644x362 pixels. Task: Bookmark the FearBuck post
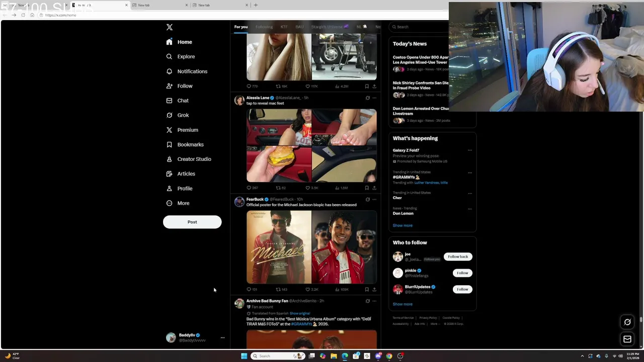pos(367,289)
